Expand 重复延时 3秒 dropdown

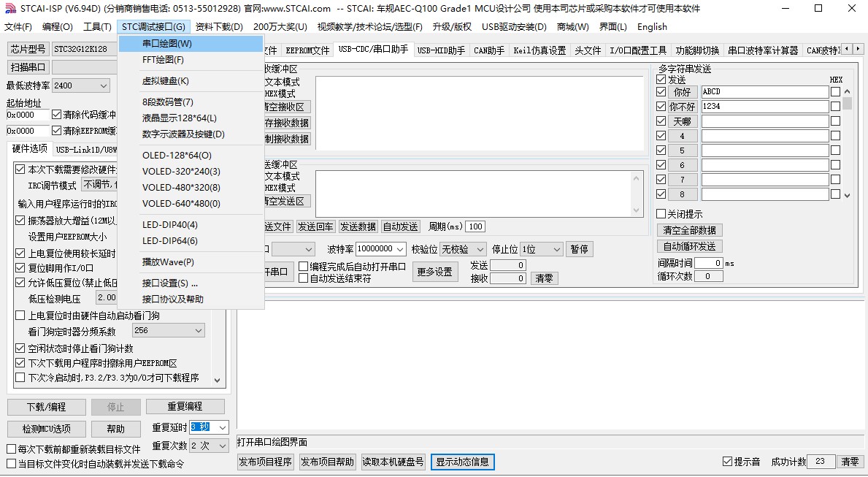[x=223, y=427]
